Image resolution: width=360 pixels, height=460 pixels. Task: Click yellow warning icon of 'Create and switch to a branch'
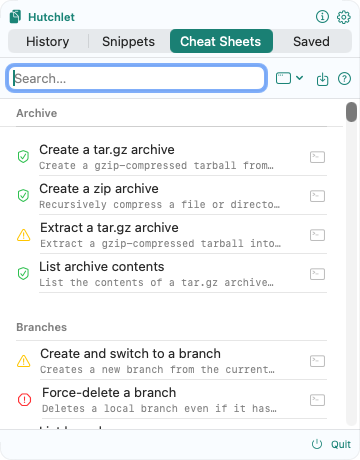point(24,361)
